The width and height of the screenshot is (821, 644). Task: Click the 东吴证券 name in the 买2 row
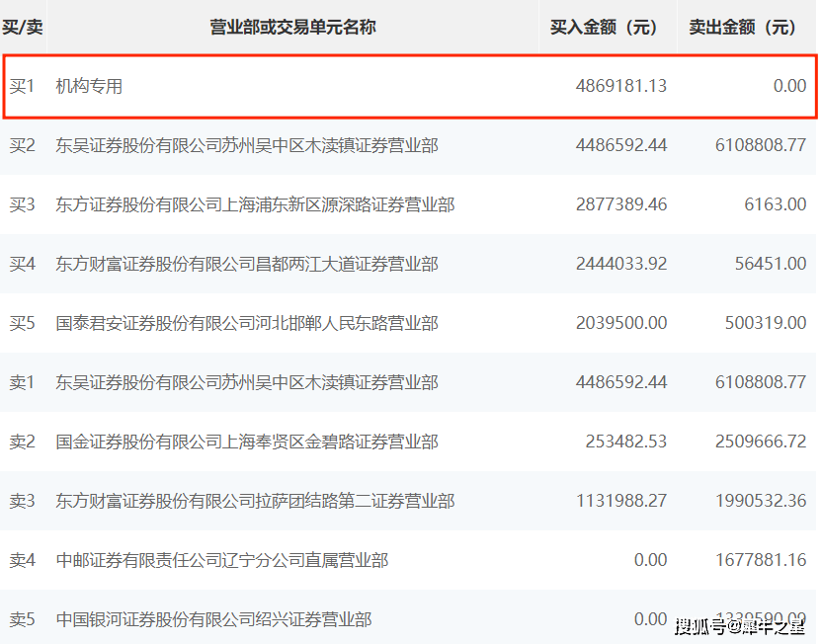[247, 145]
